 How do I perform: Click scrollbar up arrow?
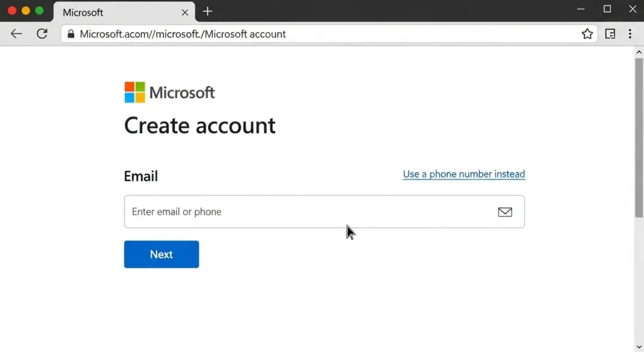(639, 52)
